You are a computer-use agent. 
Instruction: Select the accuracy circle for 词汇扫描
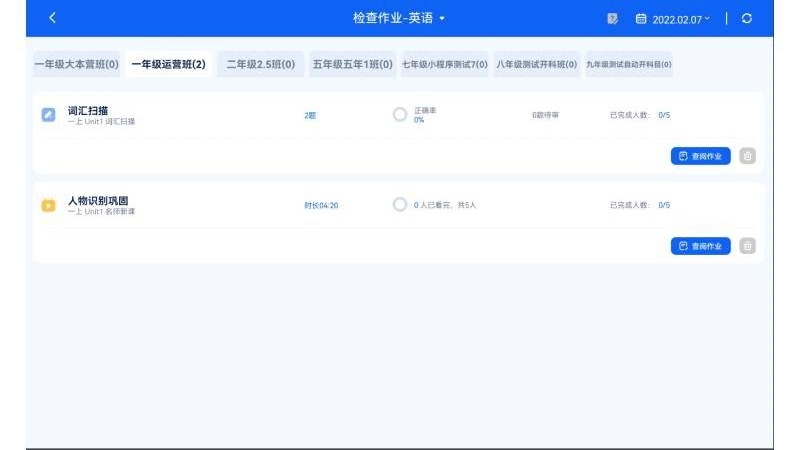click(x=400, y=115)
